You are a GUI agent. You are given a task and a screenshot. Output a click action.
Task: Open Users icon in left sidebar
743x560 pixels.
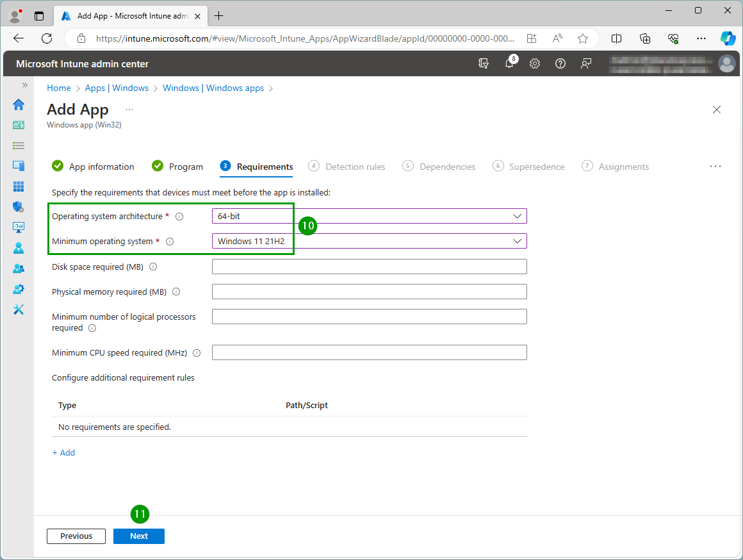(19, 248)
